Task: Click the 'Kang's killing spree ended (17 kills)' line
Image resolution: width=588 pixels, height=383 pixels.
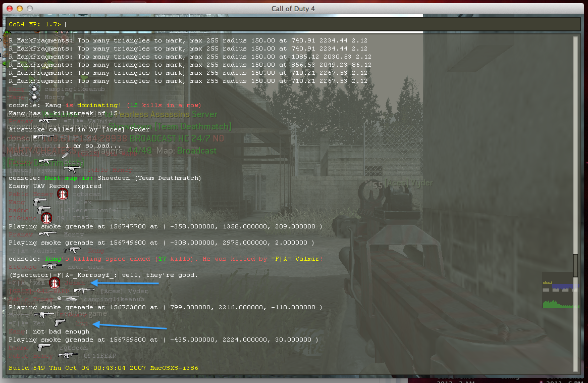Action: tap(166, 259)
